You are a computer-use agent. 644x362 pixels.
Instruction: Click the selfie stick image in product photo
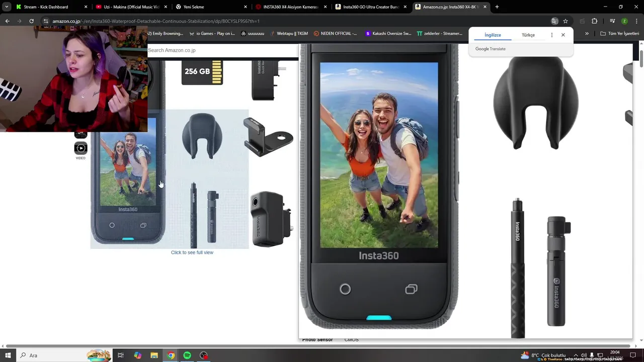[x=194, y=215]
